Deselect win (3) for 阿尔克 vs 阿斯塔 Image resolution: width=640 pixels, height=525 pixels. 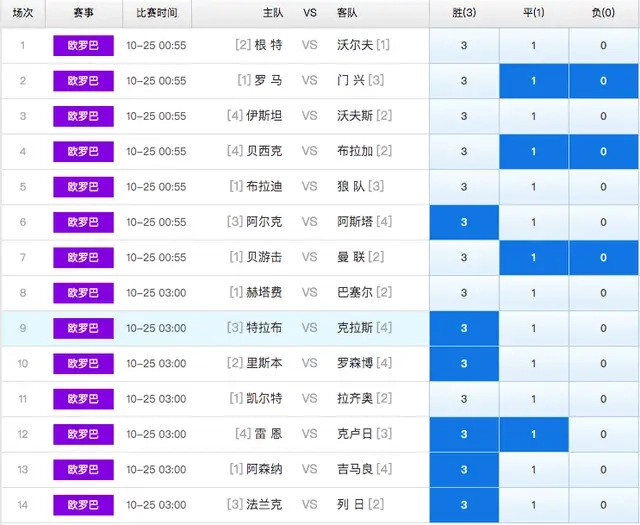click(x=464, y=222)
